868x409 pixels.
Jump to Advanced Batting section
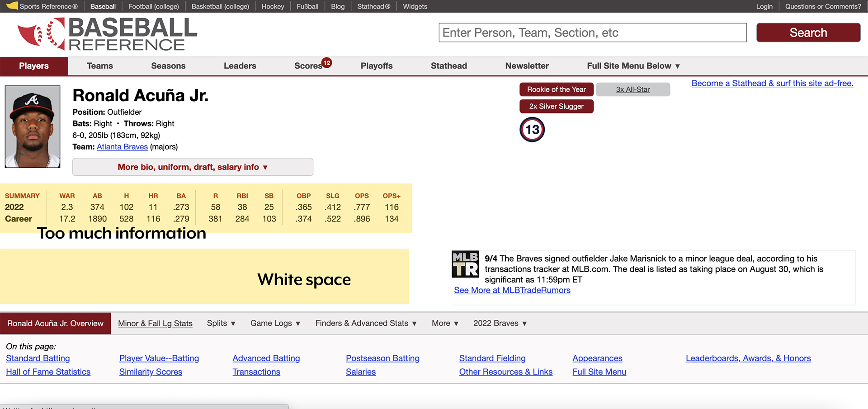(x=266, y=358)
